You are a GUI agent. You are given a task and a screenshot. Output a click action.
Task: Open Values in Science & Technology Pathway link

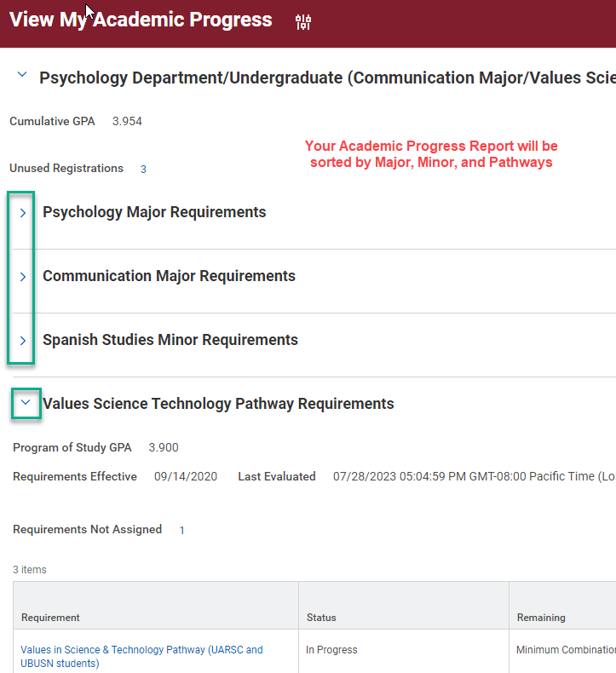click(x=112, y=650)
